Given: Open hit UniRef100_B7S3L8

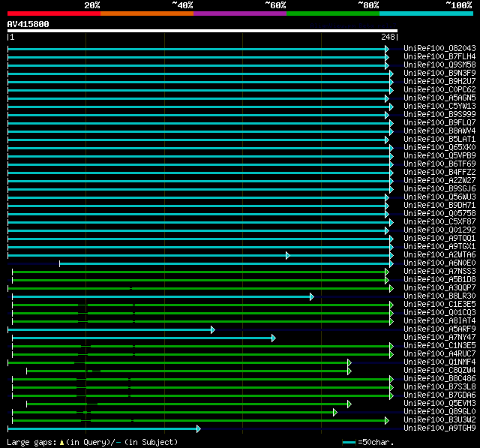Looking at the screenshot, I should click(439, 387).
